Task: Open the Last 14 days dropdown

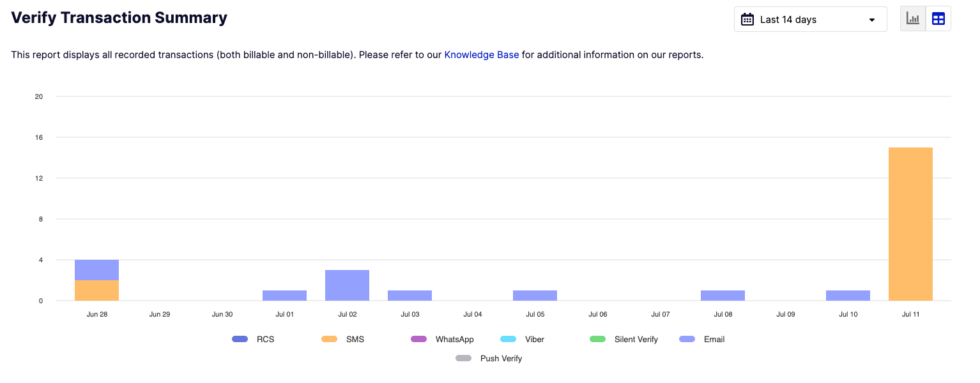Action: point(810,19)
